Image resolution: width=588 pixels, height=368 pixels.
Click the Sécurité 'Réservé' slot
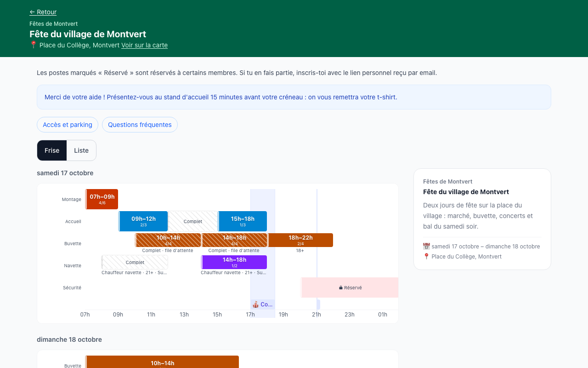[350, 287]
